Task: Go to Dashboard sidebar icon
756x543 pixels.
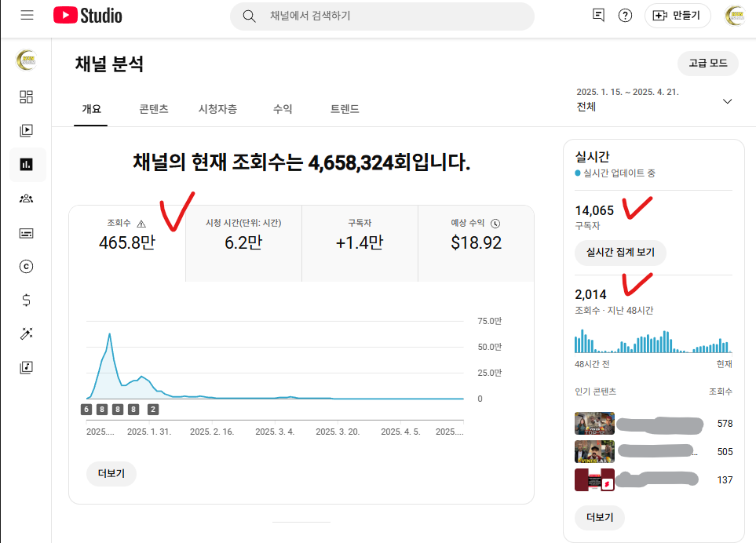Action: point(26,97)
